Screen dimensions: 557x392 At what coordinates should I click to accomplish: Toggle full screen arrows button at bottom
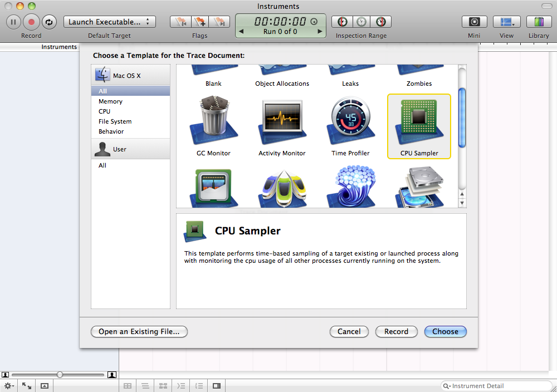[27, 386]
